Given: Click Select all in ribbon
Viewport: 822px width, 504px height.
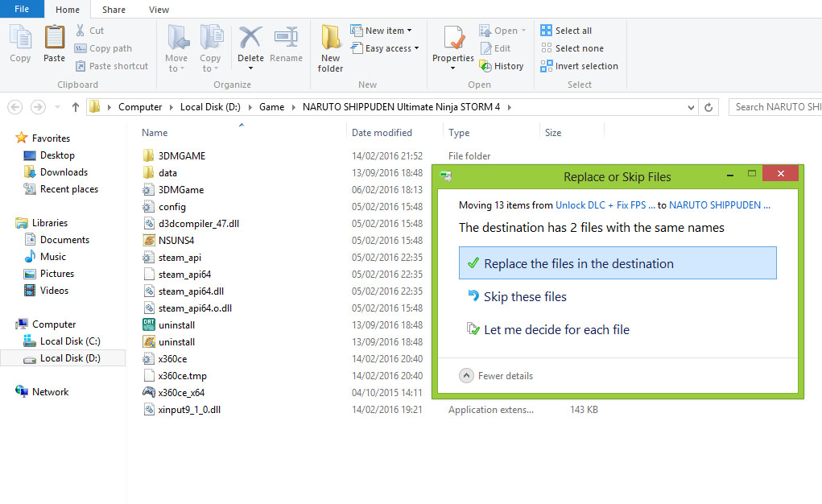Looking at the screenshot, I should pyautogui.click(x=566, y=31).
